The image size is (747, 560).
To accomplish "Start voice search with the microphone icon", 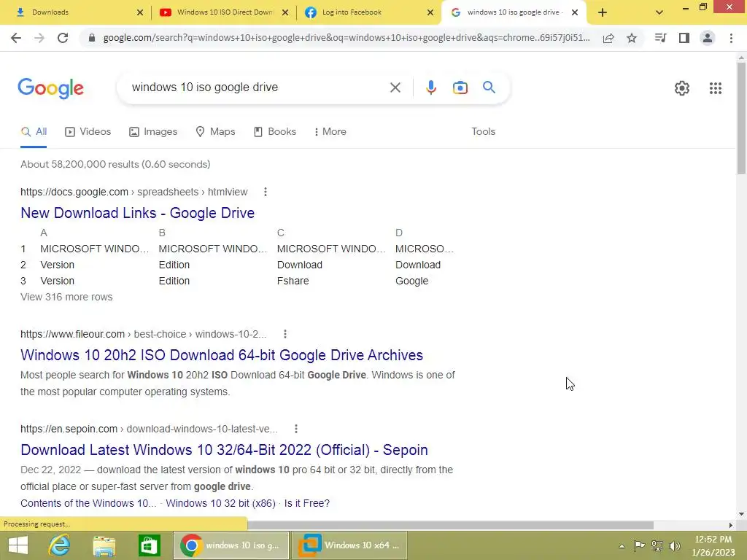I will click(430, 87).
